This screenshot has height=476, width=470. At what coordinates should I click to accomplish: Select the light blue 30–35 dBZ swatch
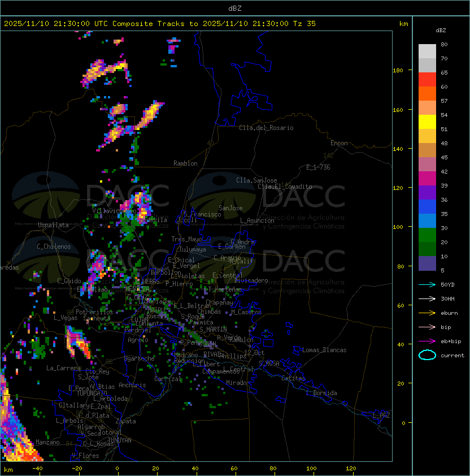click(x=427, y=220)
